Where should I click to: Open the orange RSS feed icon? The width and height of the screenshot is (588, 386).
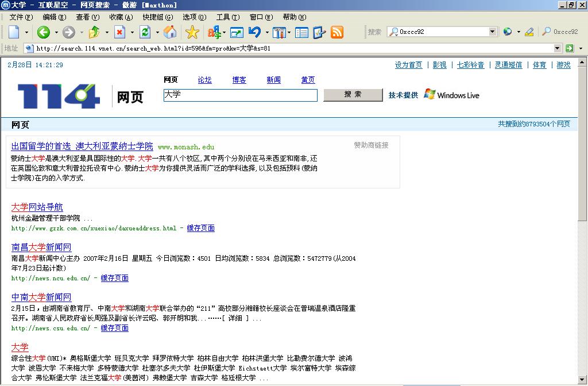337,33
